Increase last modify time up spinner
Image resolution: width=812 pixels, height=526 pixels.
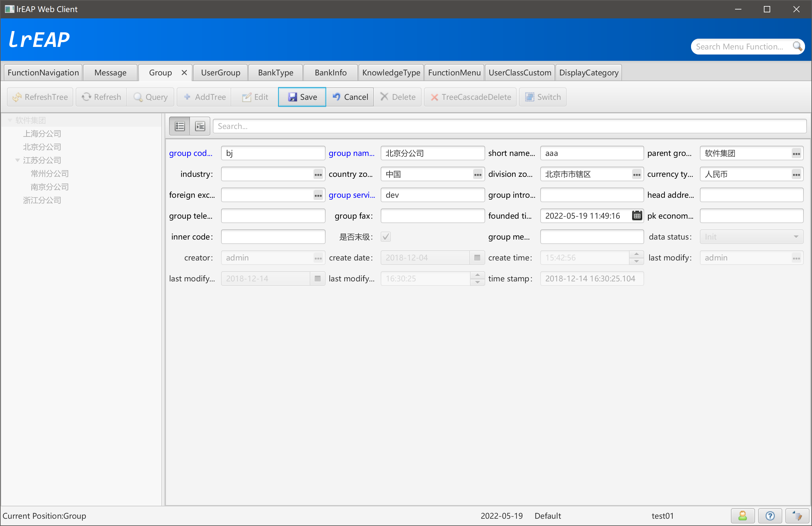point(477,275)
